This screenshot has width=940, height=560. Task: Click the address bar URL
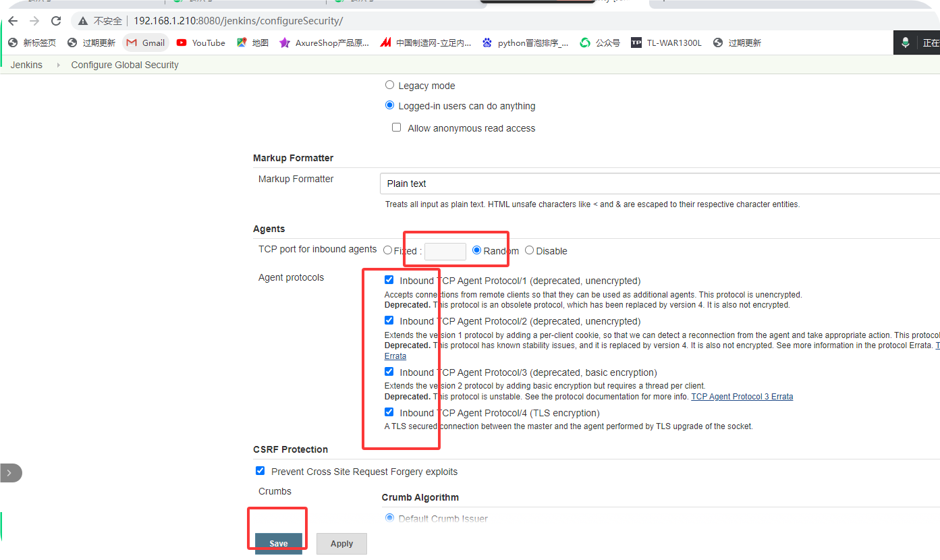(x=238, y=21)
